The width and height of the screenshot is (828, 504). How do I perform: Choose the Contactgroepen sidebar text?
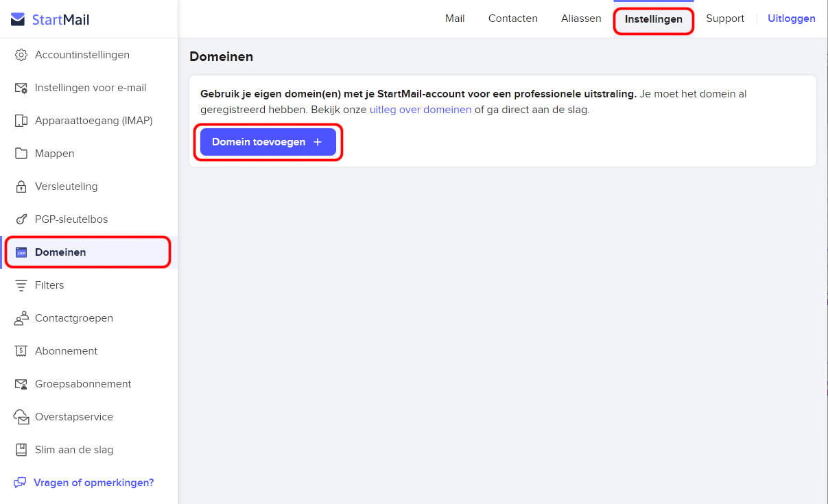74,318
